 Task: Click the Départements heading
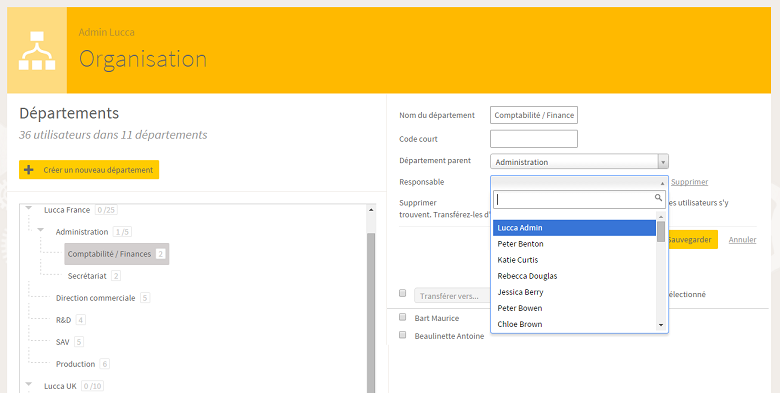tap(69, 113)
